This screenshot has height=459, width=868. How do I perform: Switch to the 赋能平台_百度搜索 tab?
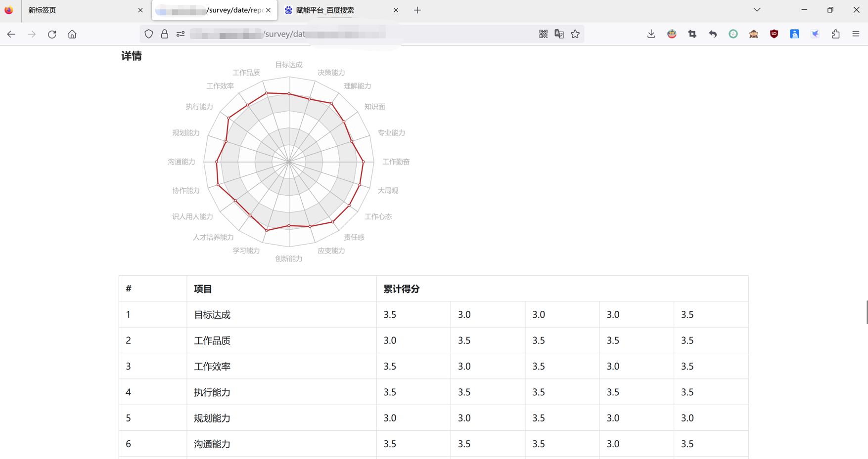(342, 10)
